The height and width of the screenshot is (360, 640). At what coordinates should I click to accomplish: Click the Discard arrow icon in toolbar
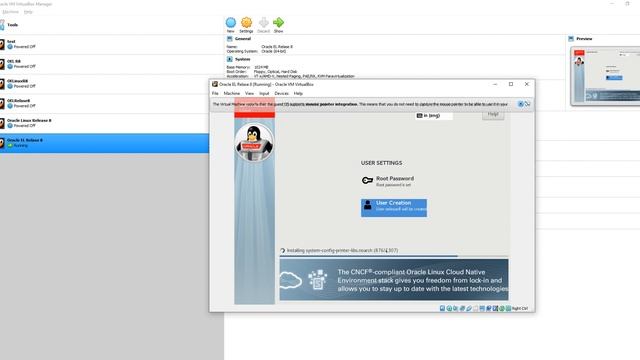point(264,22)
